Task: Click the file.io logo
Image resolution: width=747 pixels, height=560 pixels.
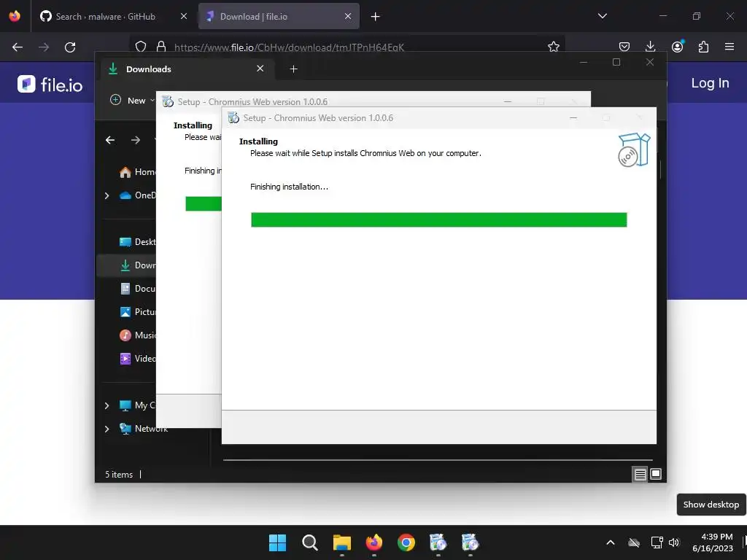Action: click(50, 85)
